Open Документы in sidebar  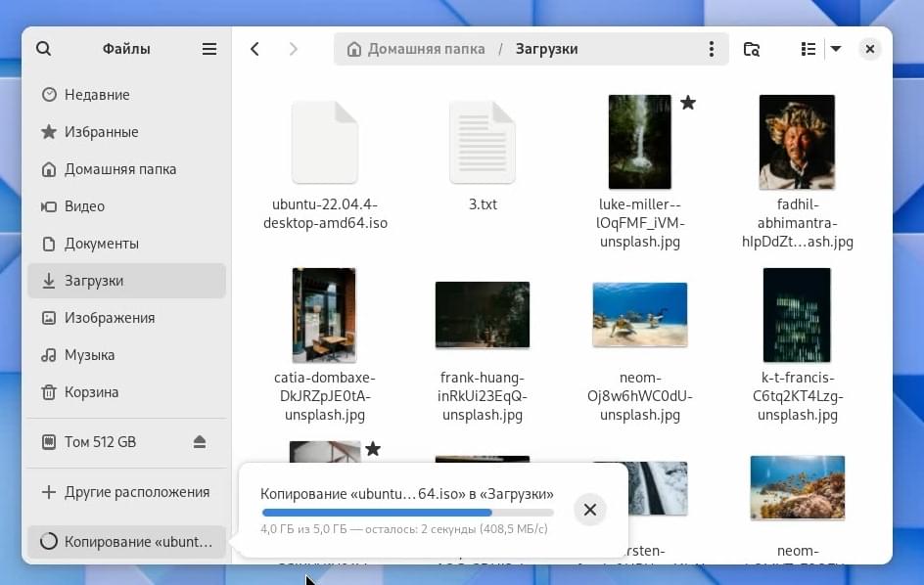click(x=126, y=244)
